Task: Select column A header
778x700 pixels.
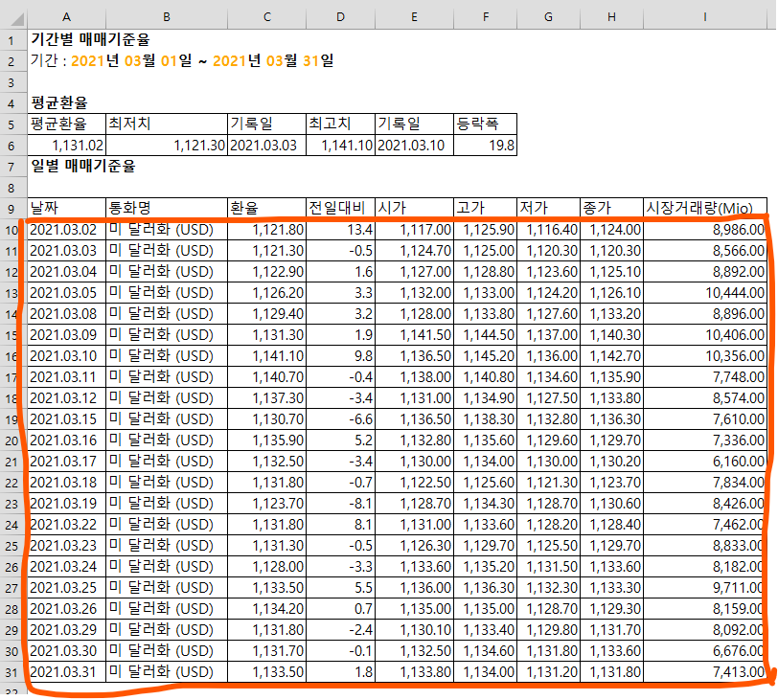Action: (66, 17)
